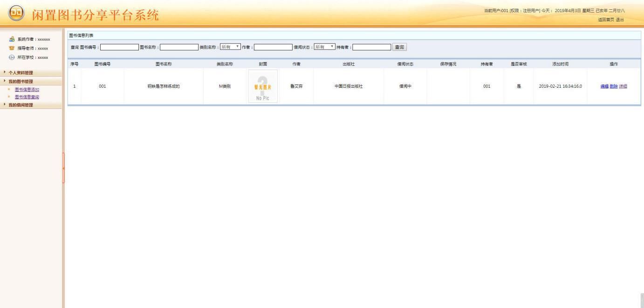
Task: Click the 图书信息列表 panel title
Action: 81,35
